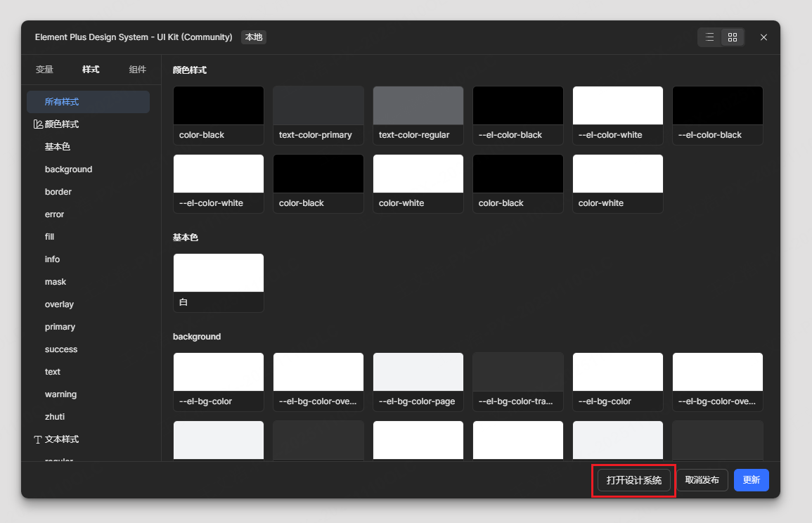Select the primary style category

[60, 327]
